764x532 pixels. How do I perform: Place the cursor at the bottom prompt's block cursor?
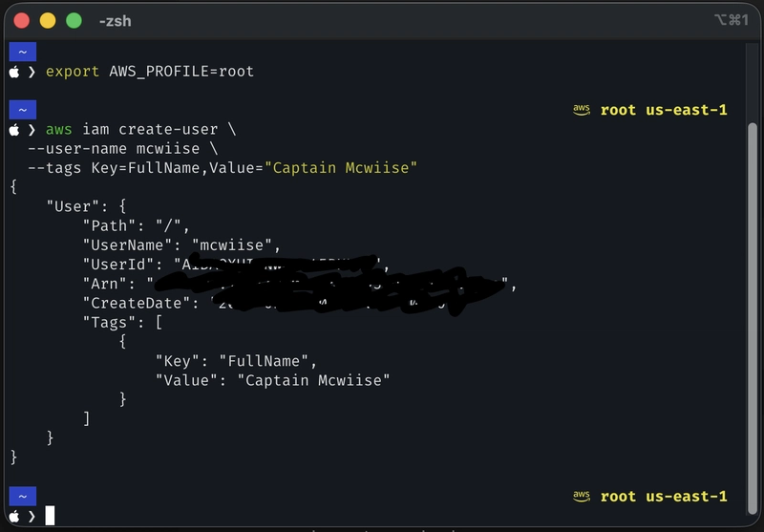tap(50, 516)
